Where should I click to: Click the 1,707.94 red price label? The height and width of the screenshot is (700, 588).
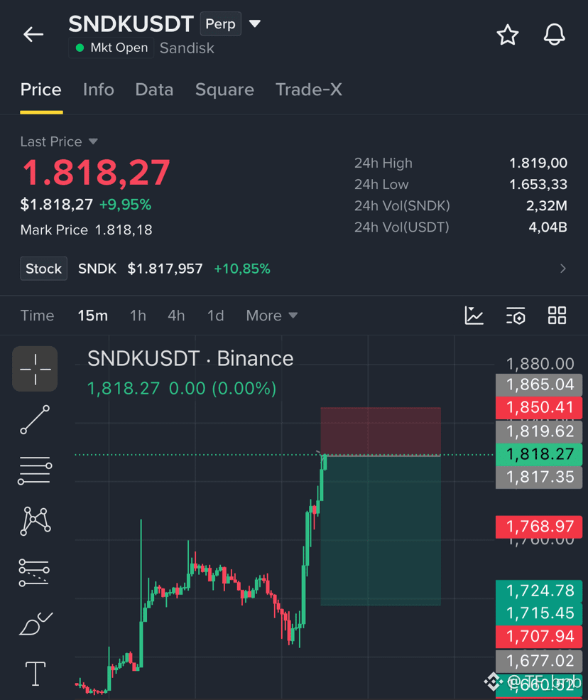tap(539, 636)
